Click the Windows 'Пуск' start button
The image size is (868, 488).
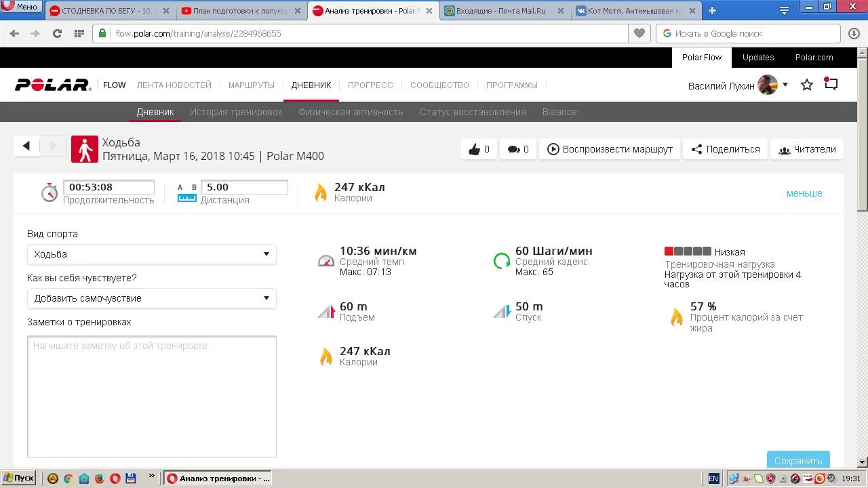(18, 478)
